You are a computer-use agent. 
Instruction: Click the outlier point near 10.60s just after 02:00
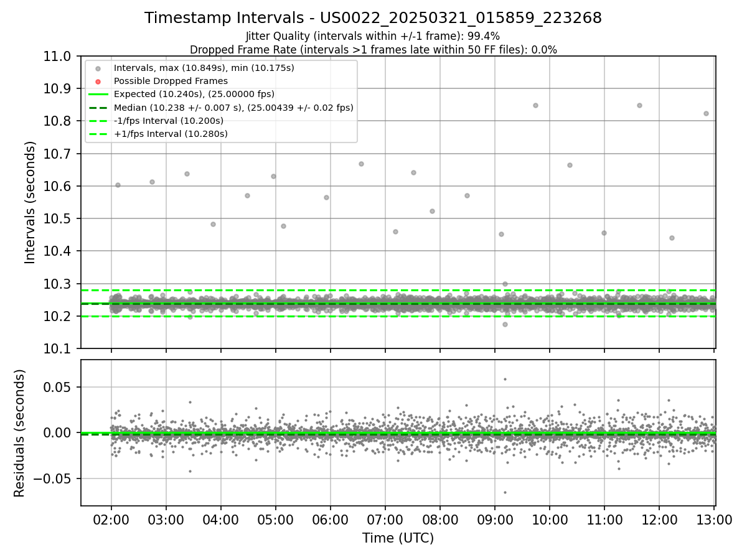pos(118,185)
